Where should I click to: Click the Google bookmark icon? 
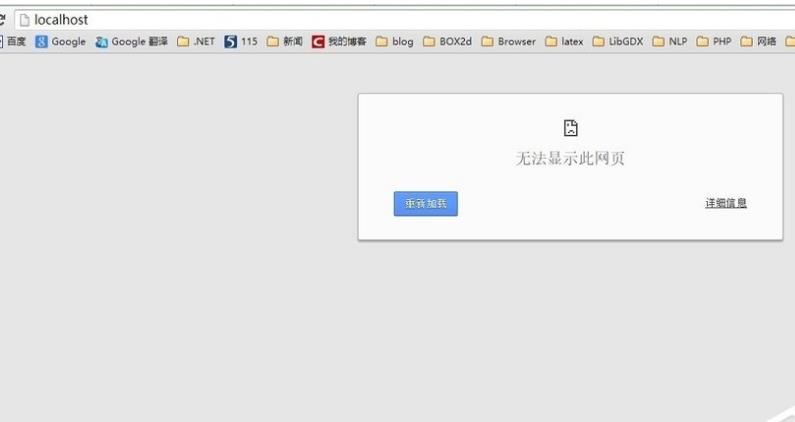(41, 42)
